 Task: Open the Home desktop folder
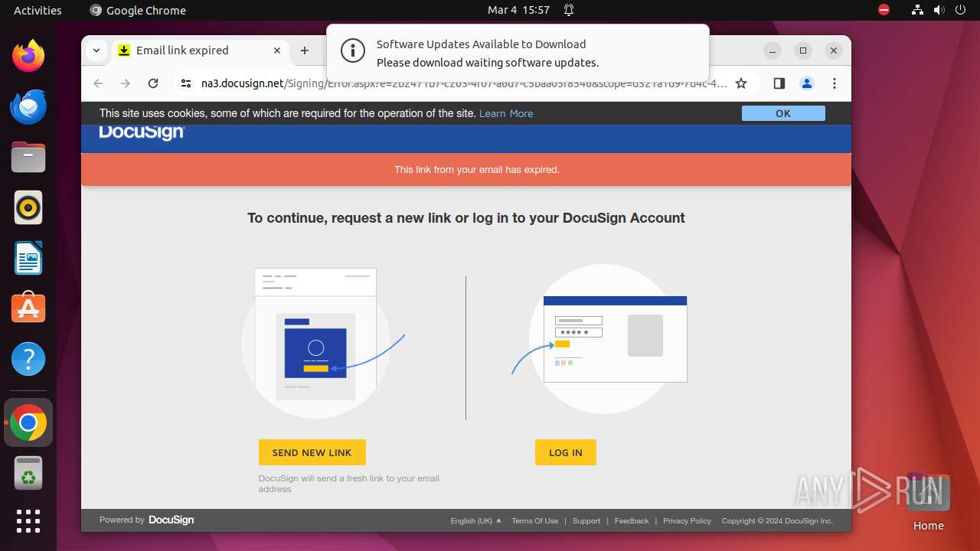tap(928, 503)
